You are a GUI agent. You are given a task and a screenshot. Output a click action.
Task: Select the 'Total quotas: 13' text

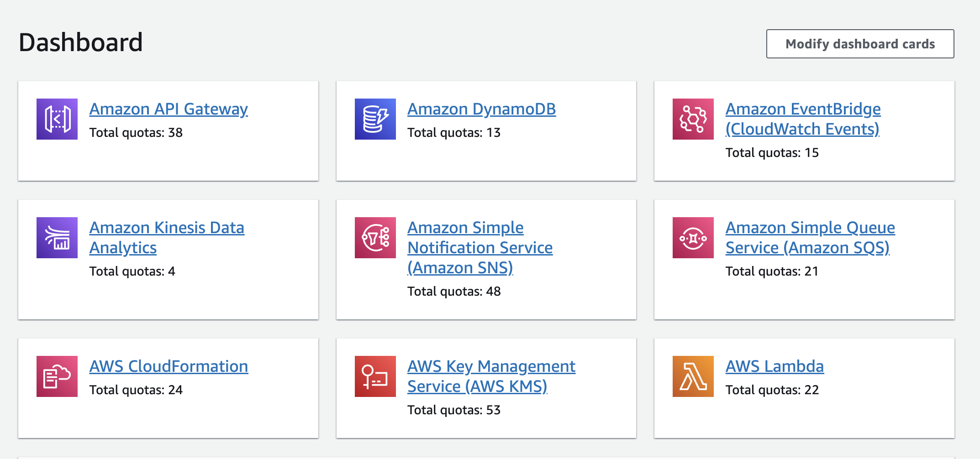[454, 133]
